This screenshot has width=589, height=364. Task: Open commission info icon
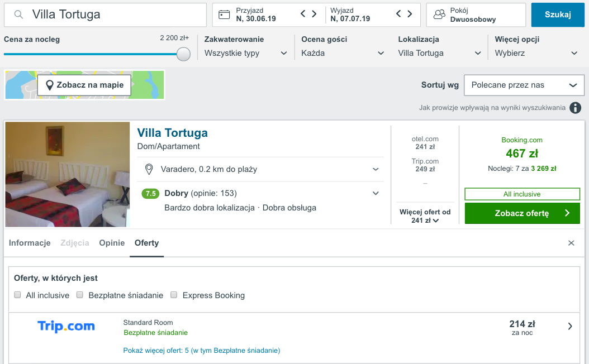coord(575,108)
